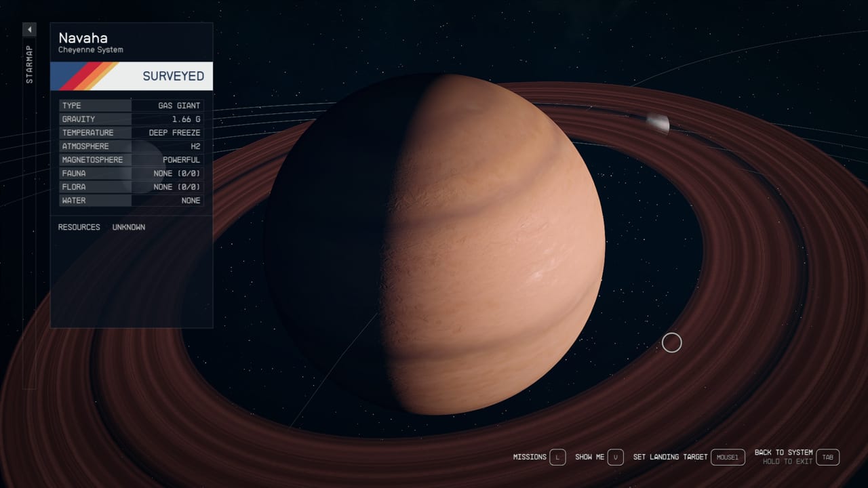
Task: Click the TAB key icon
Action: point(827,457)
